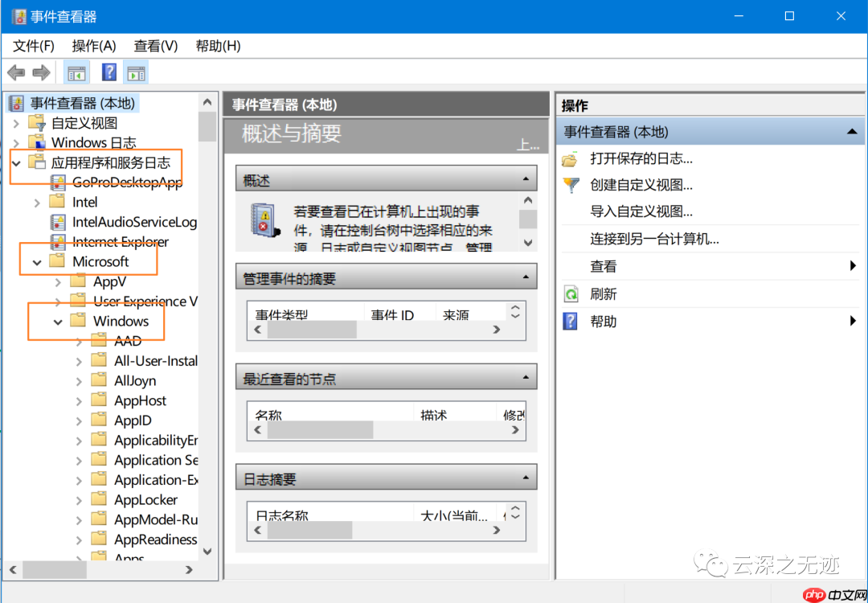Click 创建自定义视图... action
The width and height of the screenshot is (868, 603).
pos(641,185)
